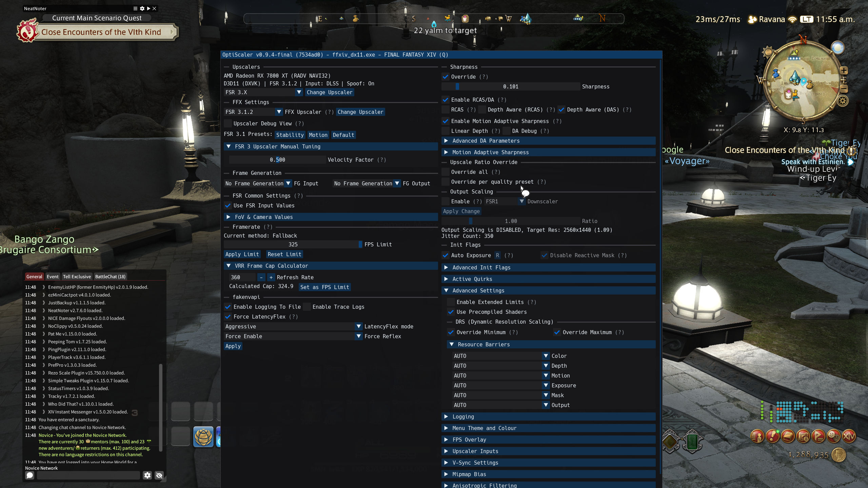The image size is (868, 488).
Task: Click Set as FPS Limit button
Action: pyautogui.click(x=324, y=287)
